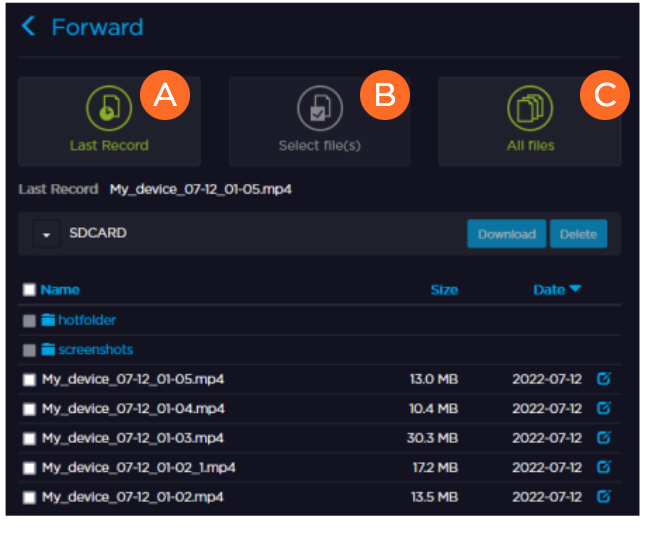
Task: Click the All files icon
Action: point(529,108)
